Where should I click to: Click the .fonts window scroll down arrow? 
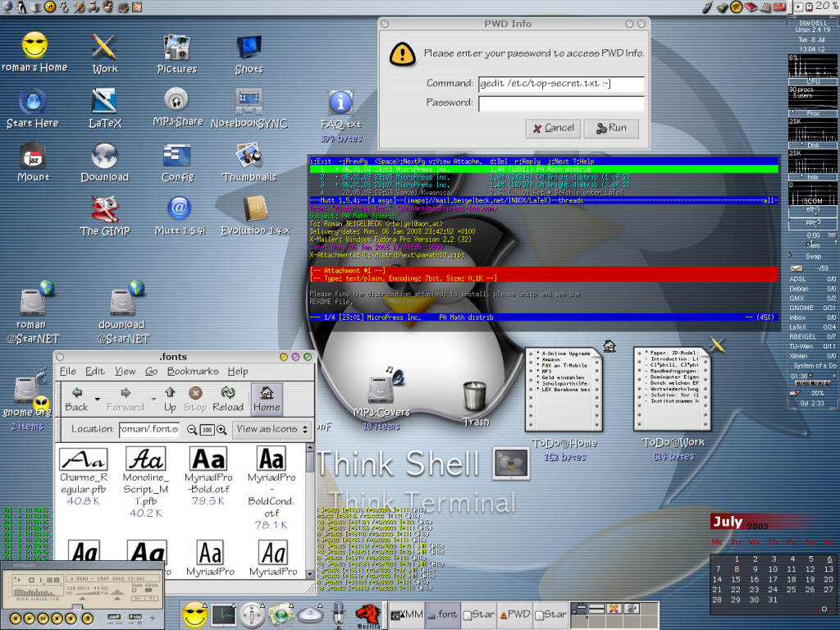[x=309, y=573]
